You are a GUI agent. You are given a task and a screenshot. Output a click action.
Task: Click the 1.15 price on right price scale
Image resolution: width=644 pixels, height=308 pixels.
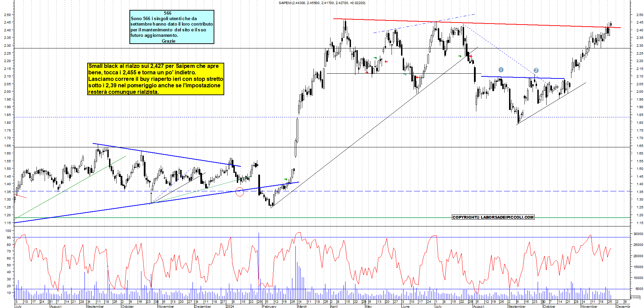tap(640, 223)
